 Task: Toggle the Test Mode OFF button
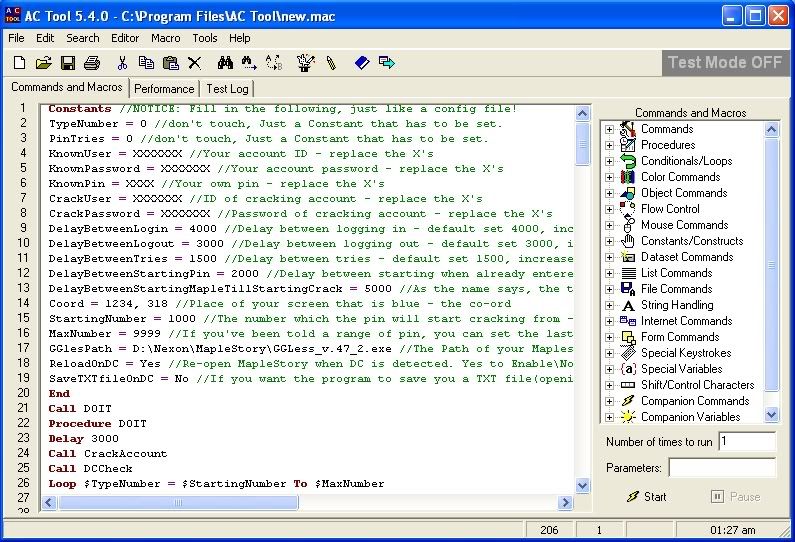(x=725, y=62)
